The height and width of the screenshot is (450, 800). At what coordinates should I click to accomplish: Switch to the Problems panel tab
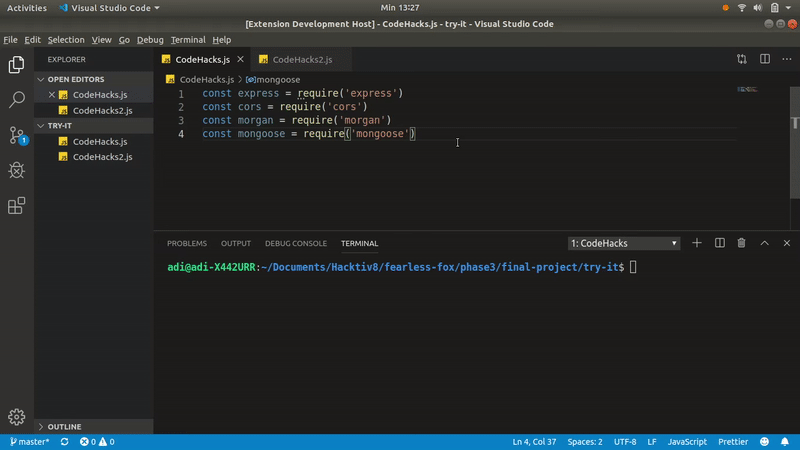[x=187, y=243]
